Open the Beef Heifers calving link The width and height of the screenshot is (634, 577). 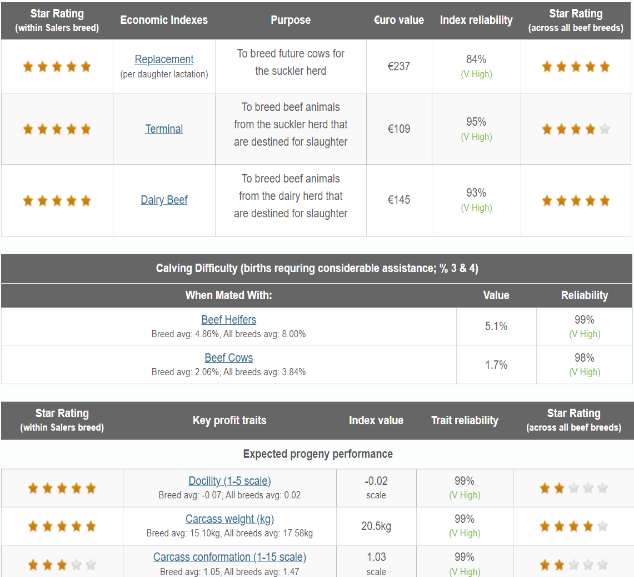[228, 320]
